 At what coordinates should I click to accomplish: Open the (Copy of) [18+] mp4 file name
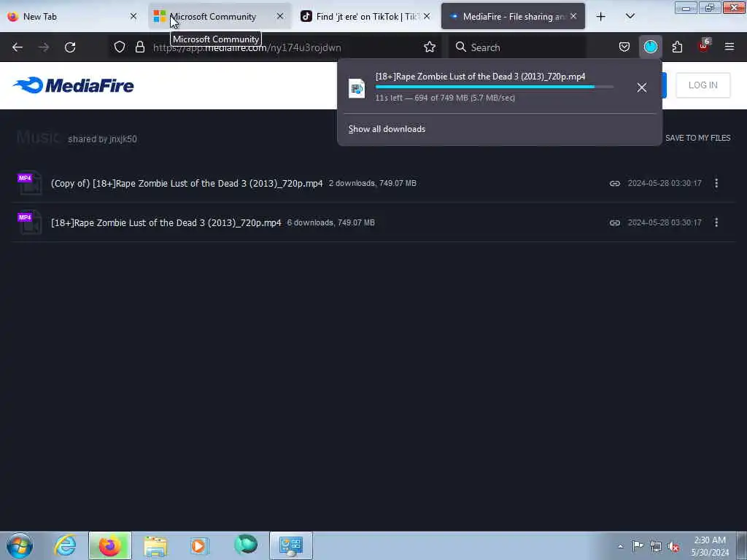187,183
